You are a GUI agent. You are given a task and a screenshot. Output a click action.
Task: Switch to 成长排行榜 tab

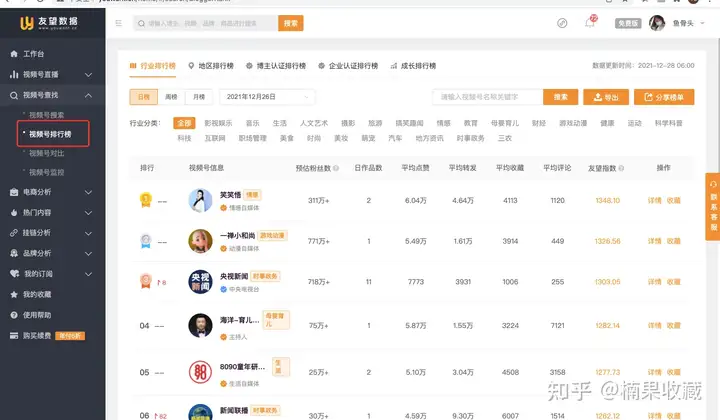click(413, 66)
